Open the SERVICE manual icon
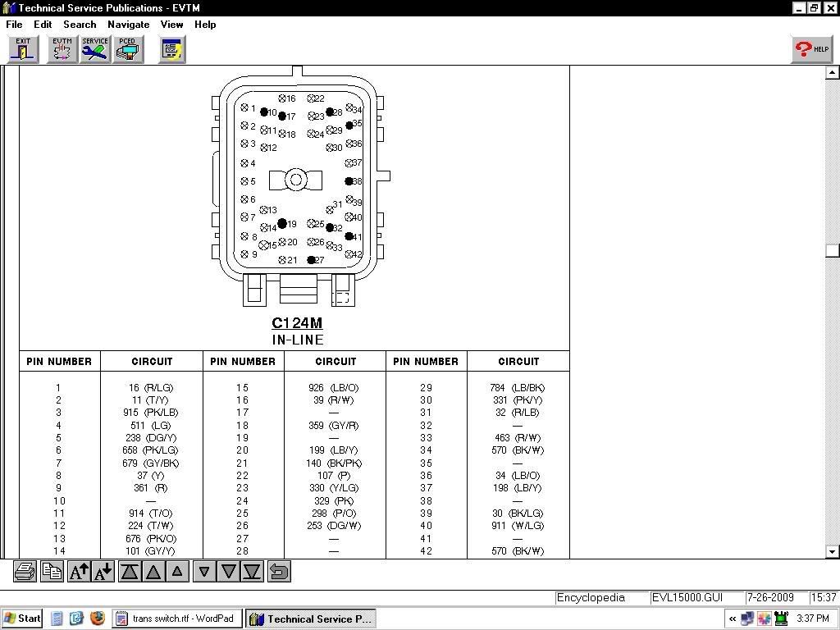The height and width of the screenshot is (630, 840). (x=95, y=49)
